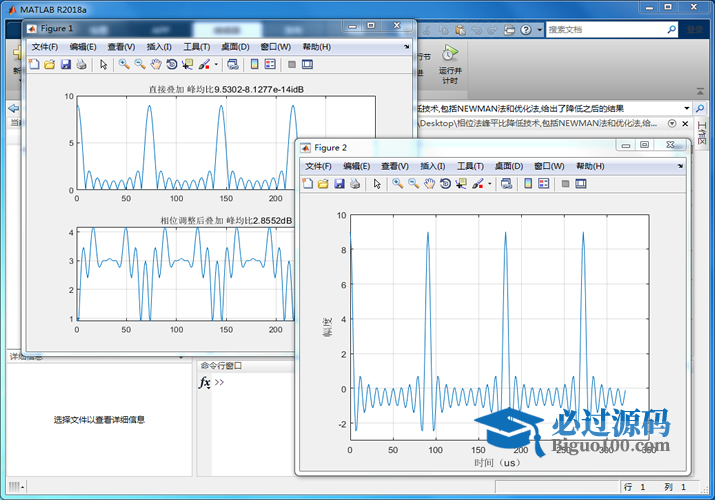Select the Brush data tool in Figure 1
715x500 pixels.
(204, 64)
